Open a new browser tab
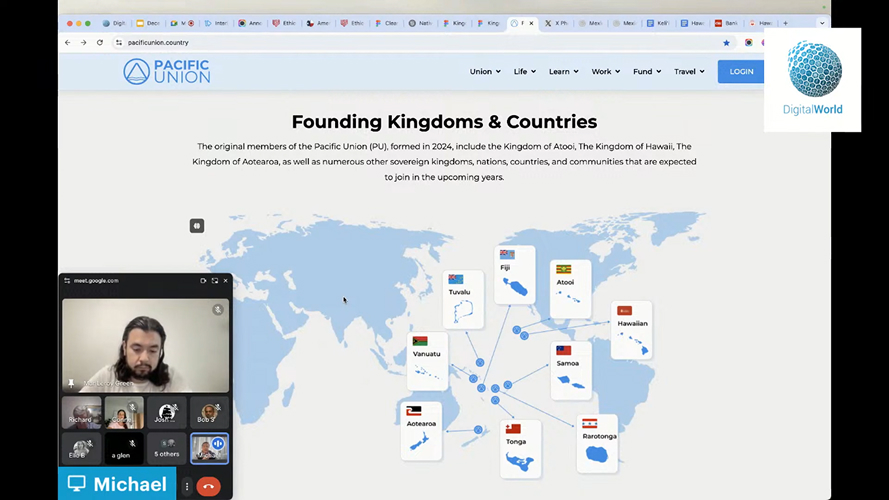 pos(785,23)
